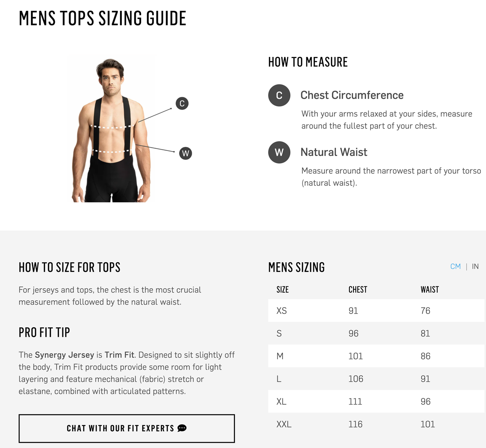The height and width of the screenshot is (448, 486).
Task: Click the SIZE column header
Action: coord(283,290)
